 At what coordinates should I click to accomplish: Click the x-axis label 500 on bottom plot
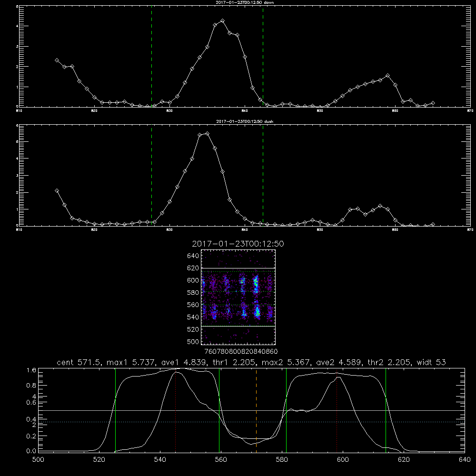coord(38,460)
